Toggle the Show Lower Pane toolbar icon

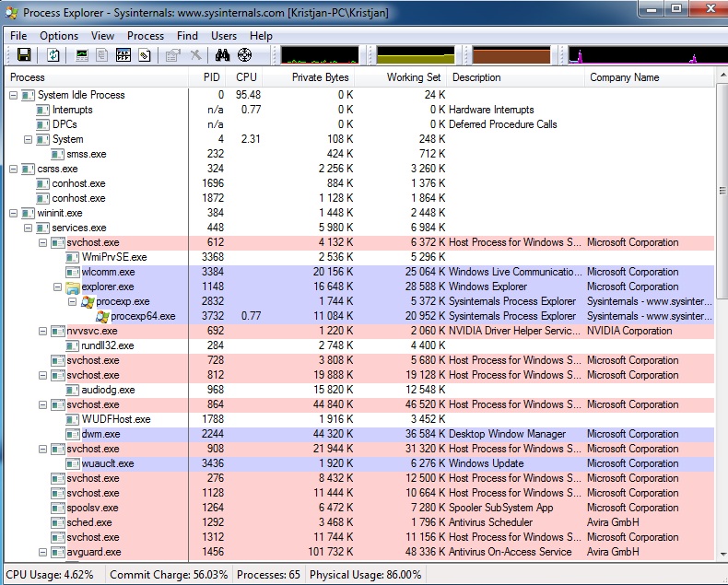[x=123, y=55]
